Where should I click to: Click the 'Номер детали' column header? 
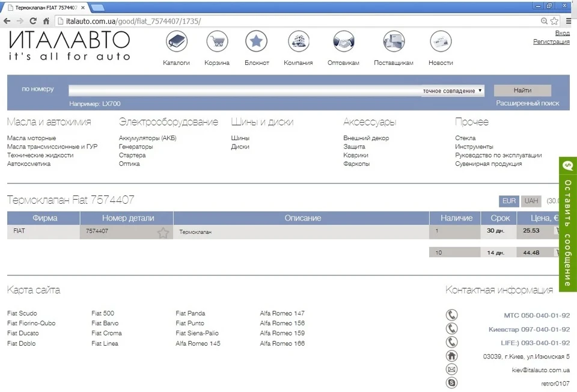tap(127, 218)
